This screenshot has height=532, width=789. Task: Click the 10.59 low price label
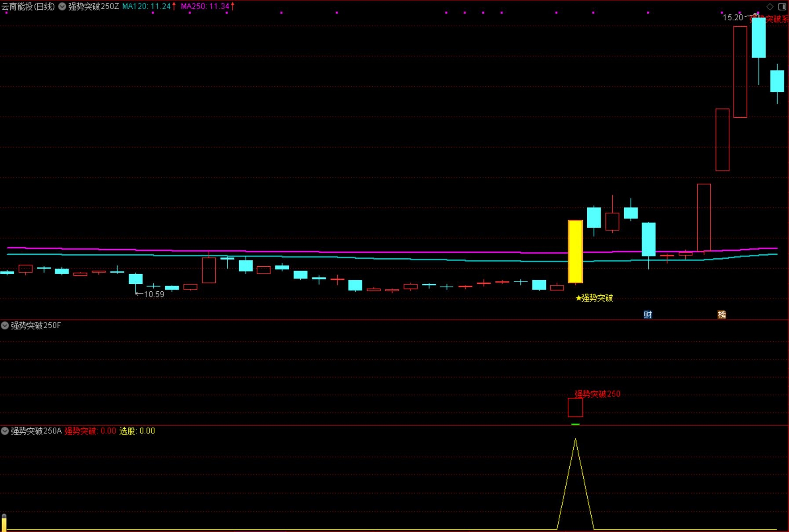(154, 294)
